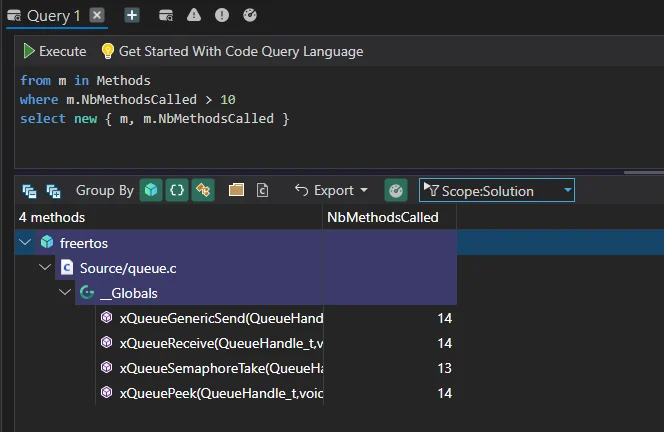The image size is (664, 432).
Task: Toggle group by source file icon
Action: point(263,190)
